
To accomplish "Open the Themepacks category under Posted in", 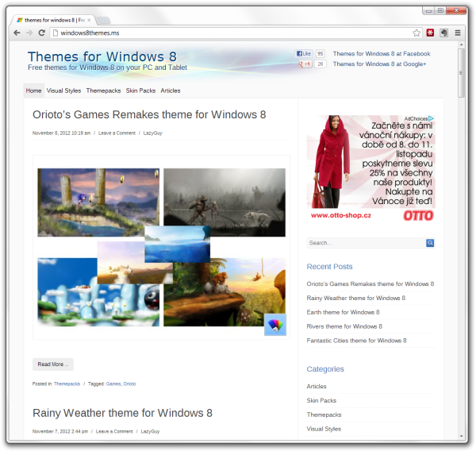I will click(x=67, y=384).
